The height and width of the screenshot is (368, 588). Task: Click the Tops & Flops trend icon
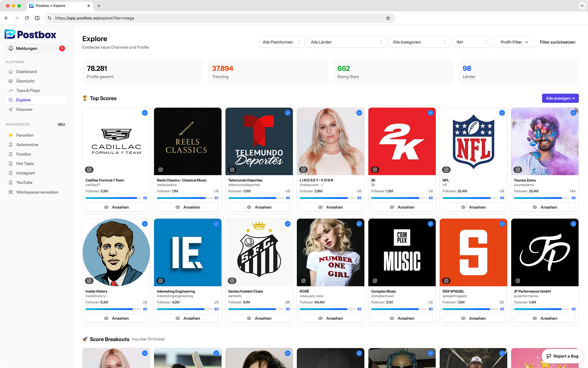11,90
